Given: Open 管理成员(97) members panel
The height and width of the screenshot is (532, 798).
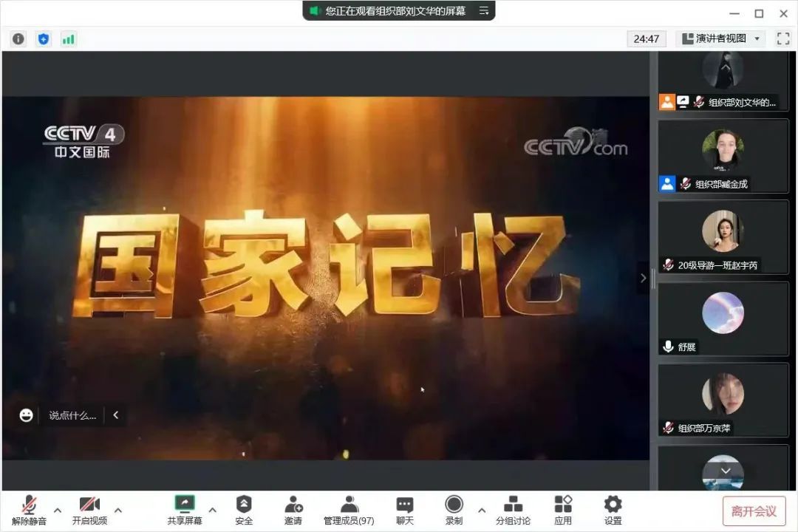Looking at the screenshot, I should (349, 510).
